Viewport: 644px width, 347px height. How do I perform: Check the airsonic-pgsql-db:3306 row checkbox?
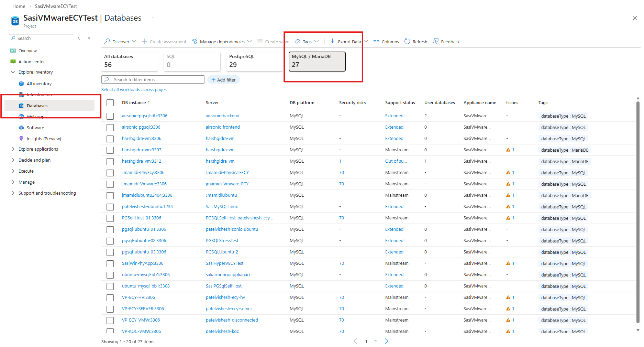[x=110, y=116]
